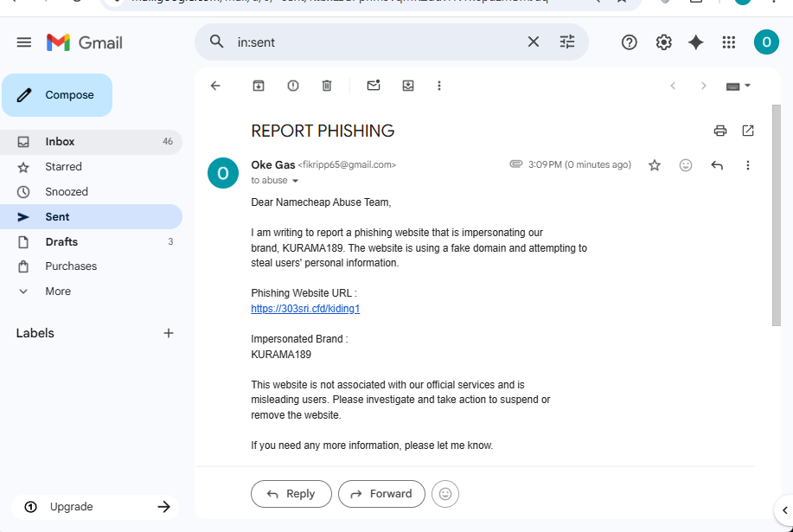Click the Move to inbox icon
This screenshot has height=532, width=793.
point(408,86)
